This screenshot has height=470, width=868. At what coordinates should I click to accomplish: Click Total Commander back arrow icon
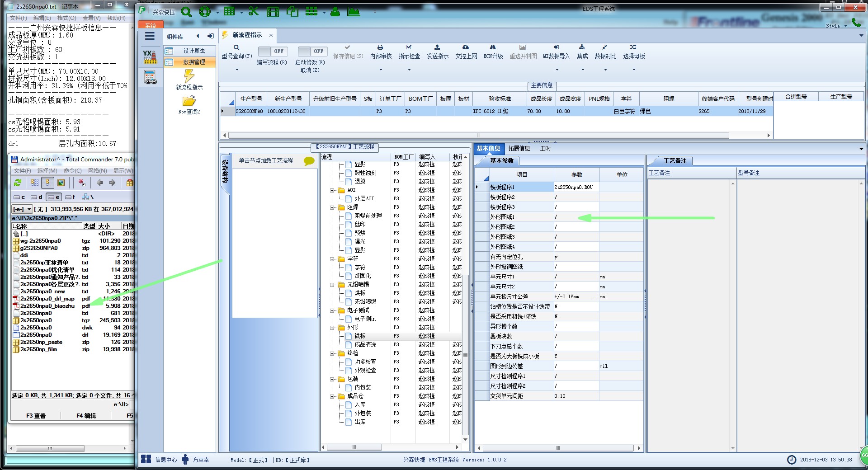coord(99,183)
